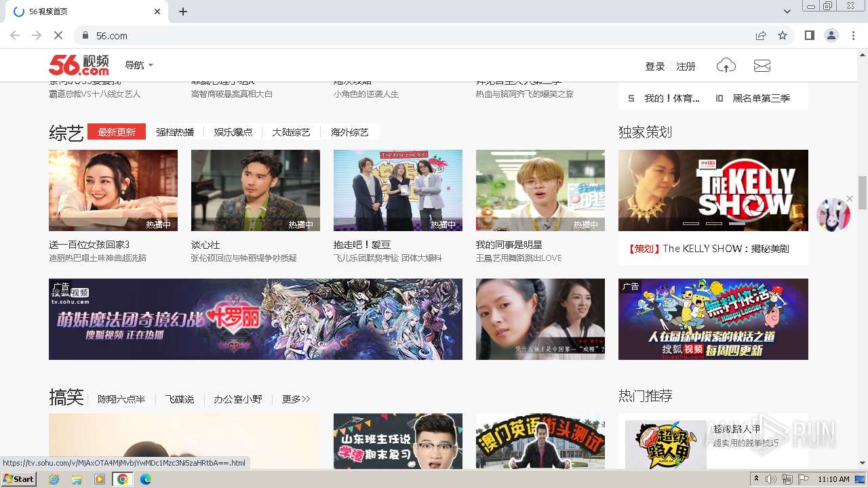This screenshot has height=488, width=868.
Task: Click the 办公室小野 link
Action: coord(238,399)
